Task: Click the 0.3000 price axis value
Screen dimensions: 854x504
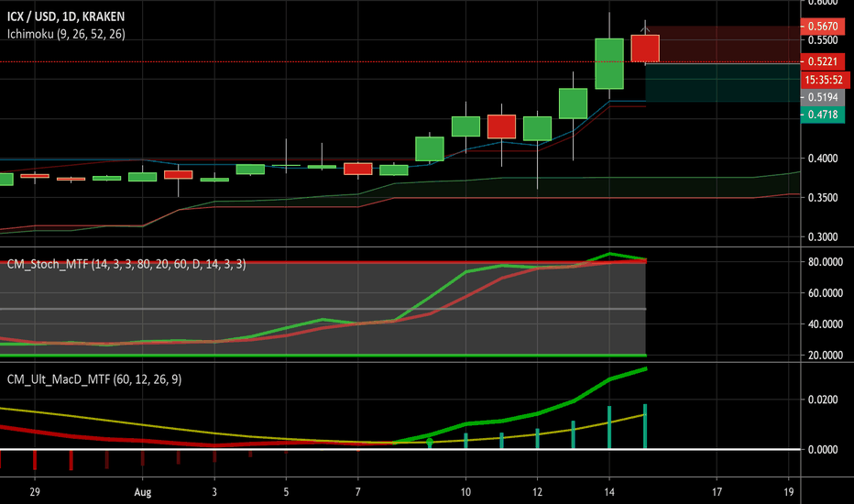Action: 823,237
